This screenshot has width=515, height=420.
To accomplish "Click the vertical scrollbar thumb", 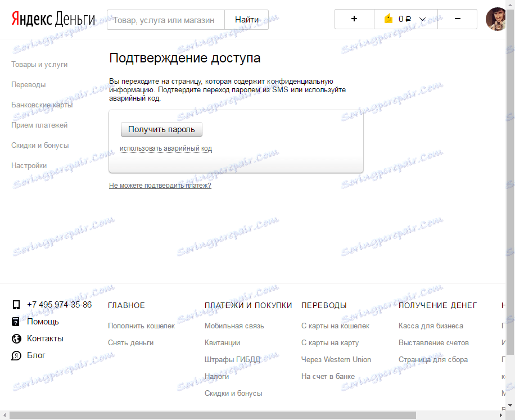I will [x=510, y=182].
